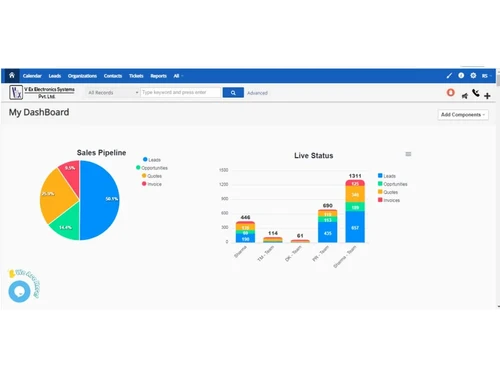Screen dimensions: 500x375
Task: Click the brush theme icon
Action: click(x=449, y=76)
